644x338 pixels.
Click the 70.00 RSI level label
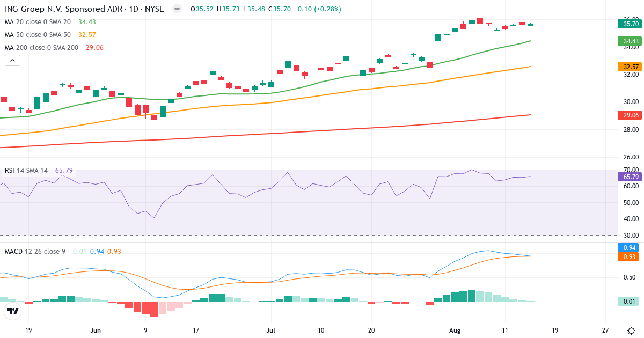(x=632, y=170)
